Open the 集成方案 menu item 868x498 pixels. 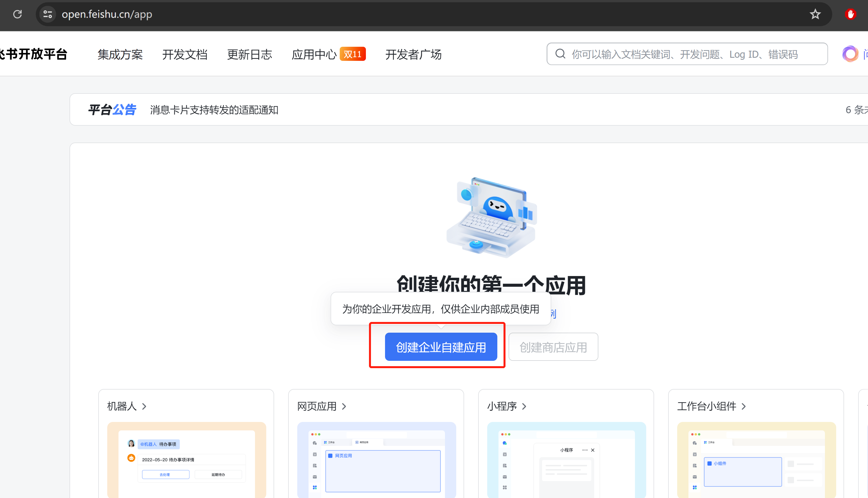(120, 54)
